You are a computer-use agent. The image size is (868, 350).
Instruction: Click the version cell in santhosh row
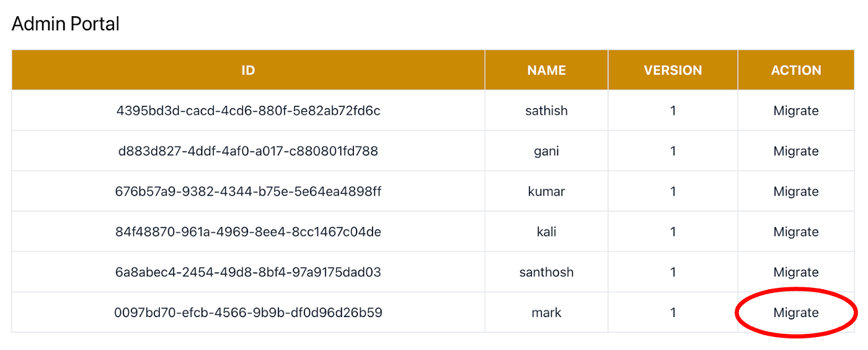point(673,272)
